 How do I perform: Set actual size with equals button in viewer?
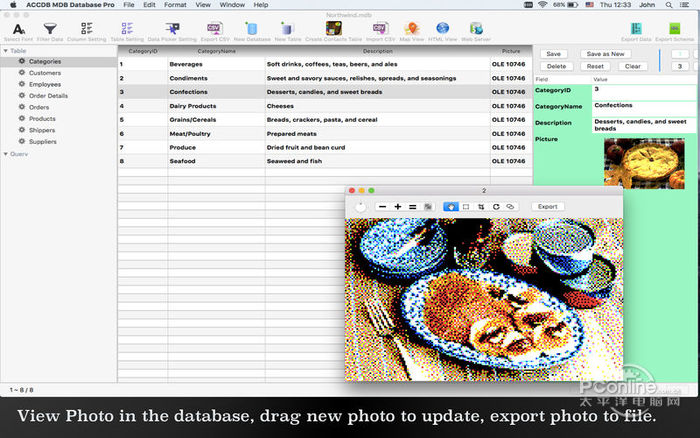[412, 207]
